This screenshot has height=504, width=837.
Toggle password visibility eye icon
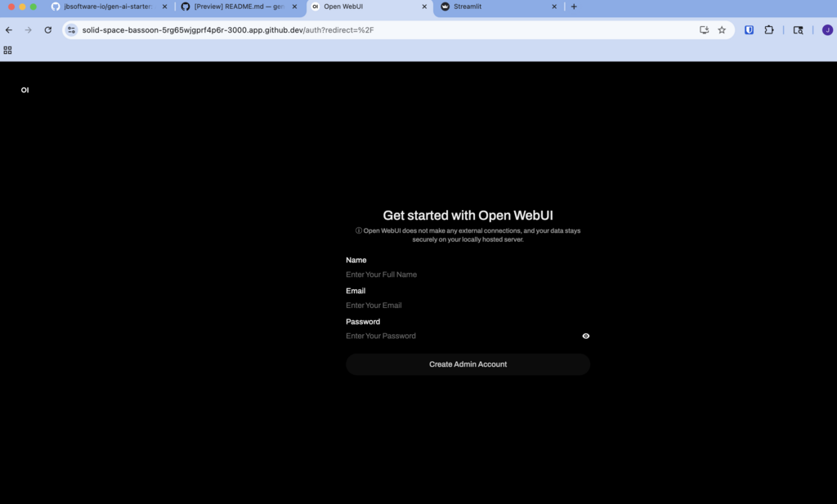[x=585, y=336]
